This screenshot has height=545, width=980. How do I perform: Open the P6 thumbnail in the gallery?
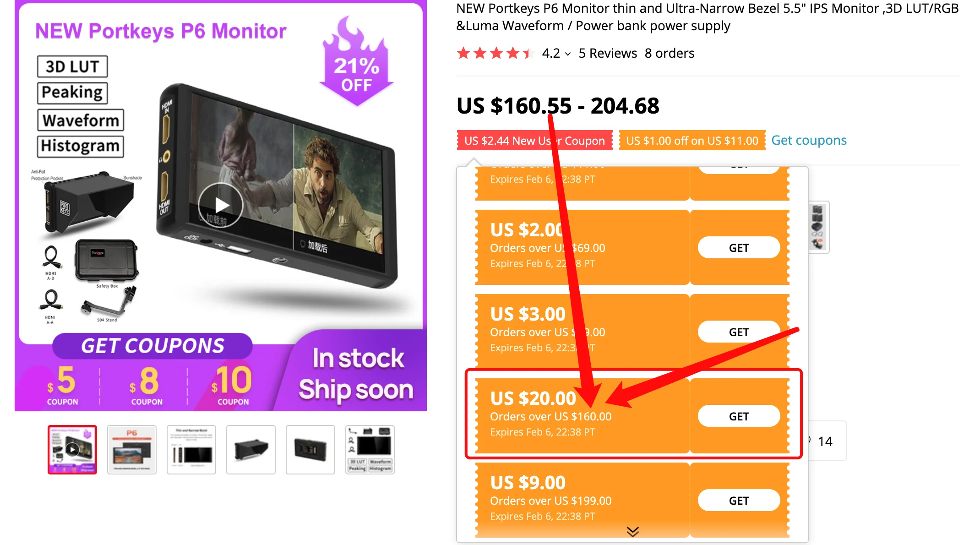pyautogui.click(x=132, y=449)
